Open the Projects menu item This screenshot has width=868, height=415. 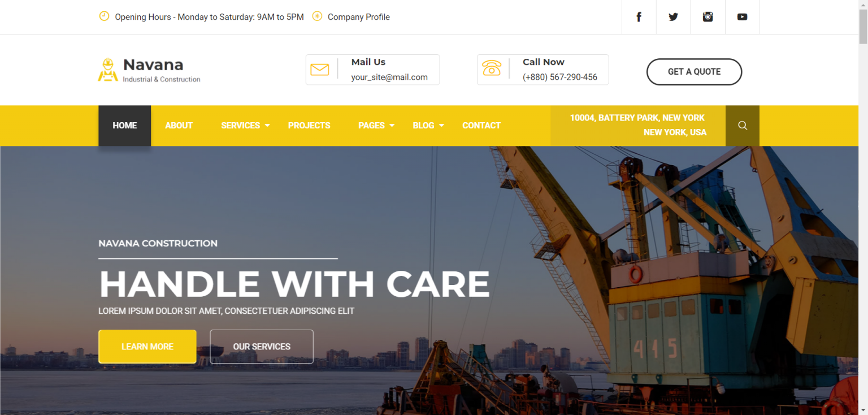point(309,126)
